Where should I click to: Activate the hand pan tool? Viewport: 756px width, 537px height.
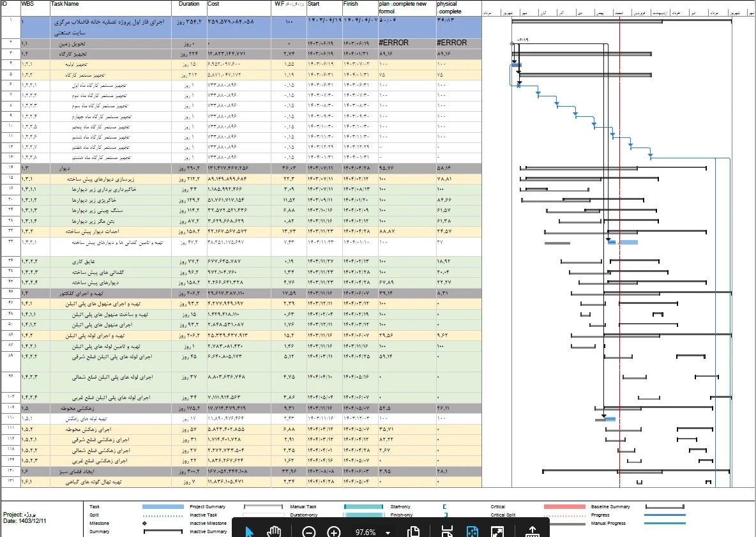click(x=274, y=533)
